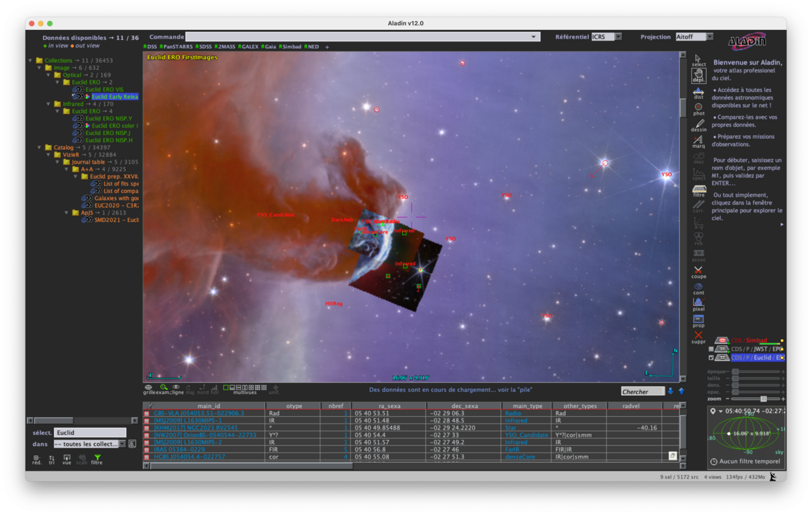Image resolution: width=812 pixels, height=515 pixels.
Task: Toggle the grille coordinate grid
Action: coord(148,389)
